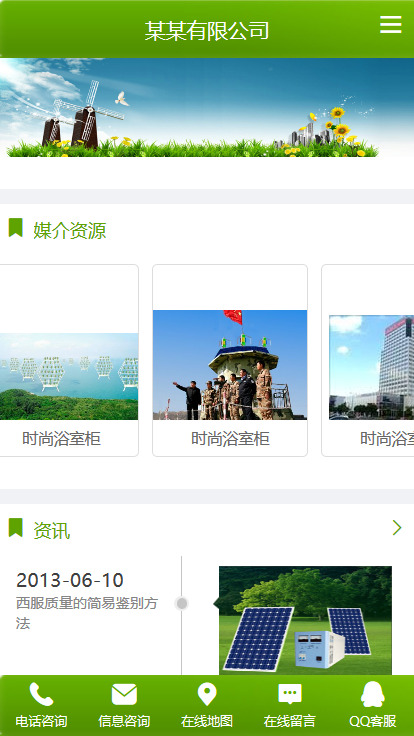Click the bookmark icon beside 资讯
Screen dimensions: 414x736
[15, 528]
